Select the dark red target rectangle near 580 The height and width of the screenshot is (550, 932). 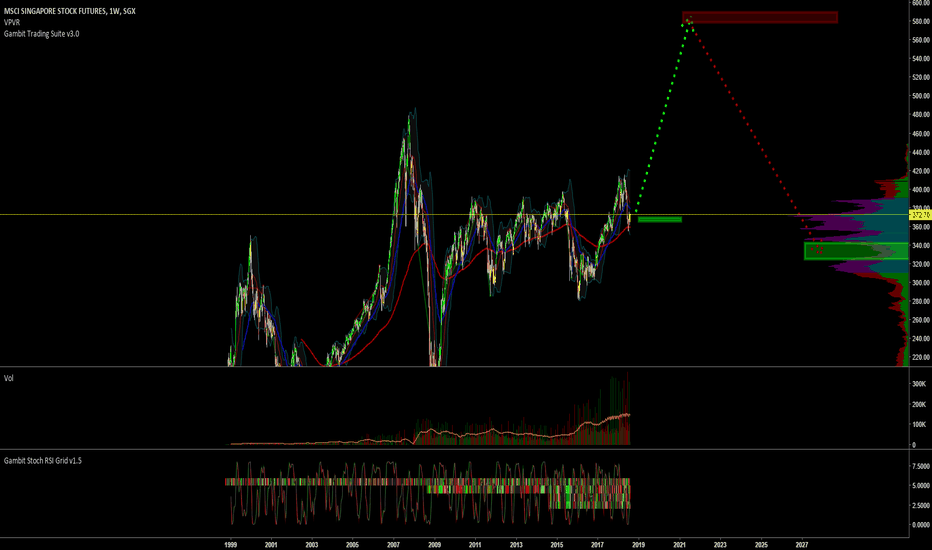(x=760, y=17)
